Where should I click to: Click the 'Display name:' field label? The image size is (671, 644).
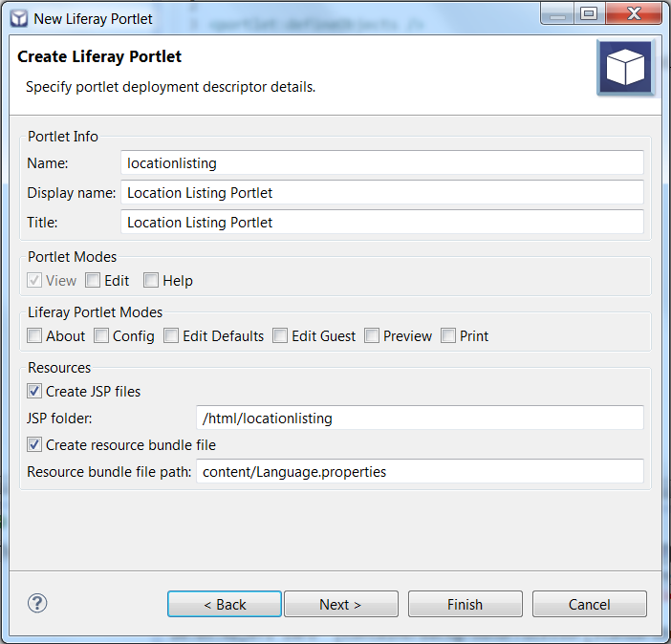tap(72, 193)
